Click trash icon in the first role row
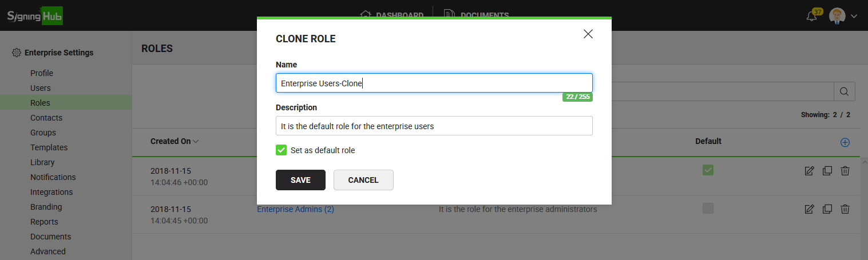 pos(845,170)
